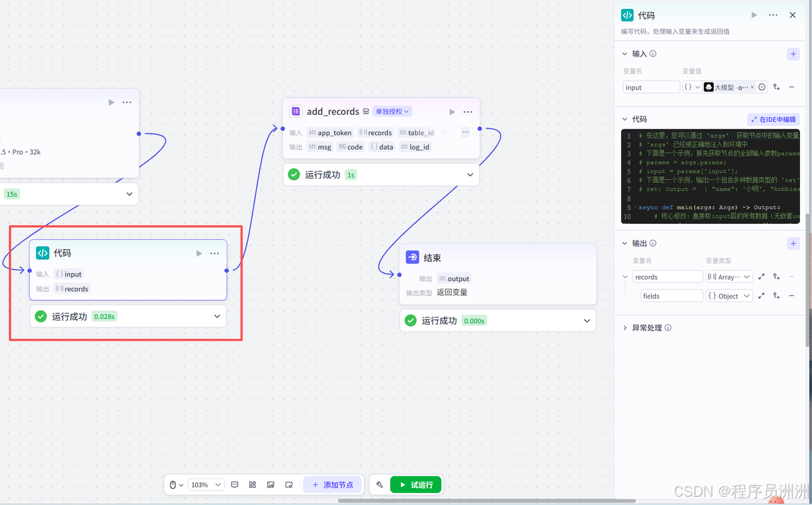
Task: Show info tooltip beside 异常处理
Action: (x=668, y=328)
